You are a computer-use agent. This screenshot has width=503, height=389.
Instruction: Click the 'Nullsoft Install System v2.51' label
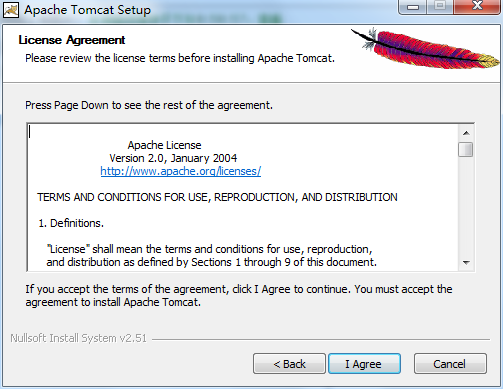pos(79,338)
